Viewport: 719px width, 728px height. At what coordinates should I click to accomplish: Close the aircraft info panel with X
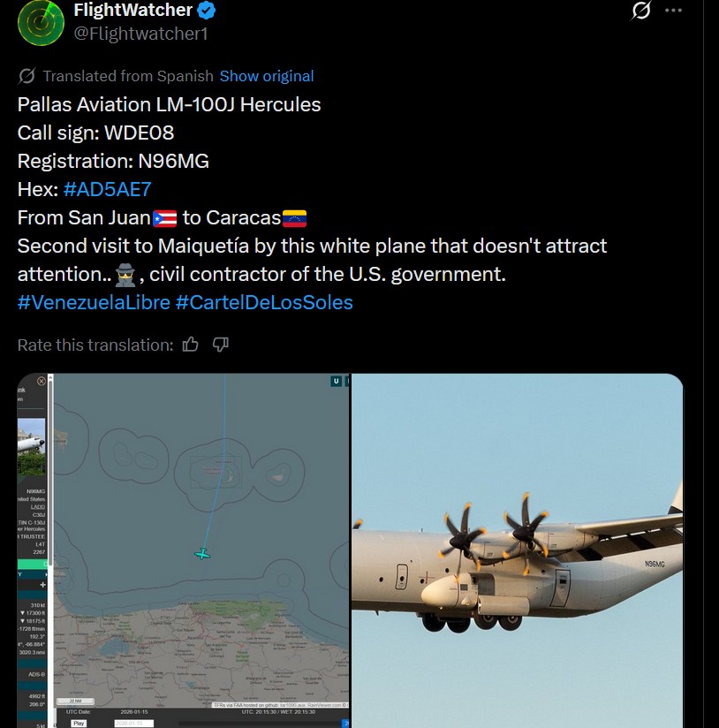[42, 381]
